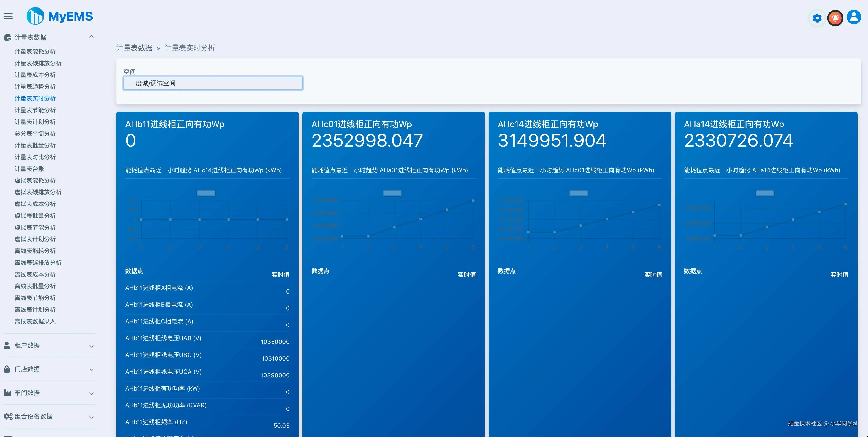
Task: Open 计量表能耗分析 menu item
Action: [35, 51]
